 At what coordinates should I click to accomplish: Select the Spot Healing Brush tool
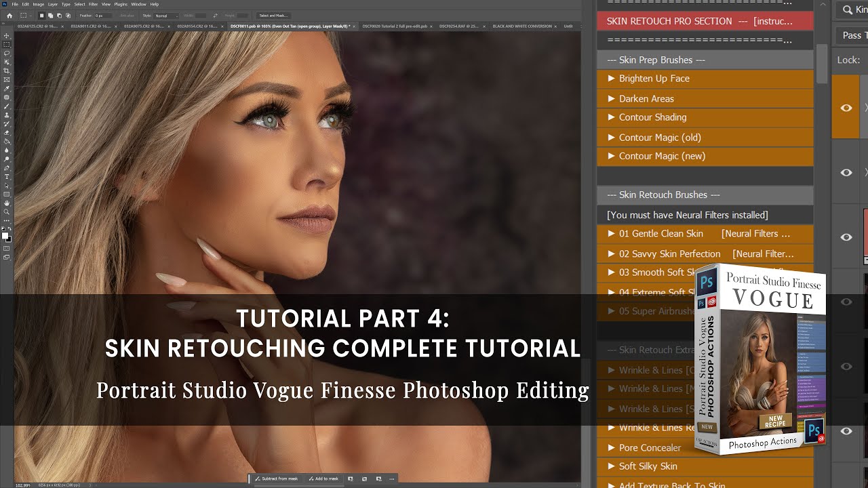(7, 97)
